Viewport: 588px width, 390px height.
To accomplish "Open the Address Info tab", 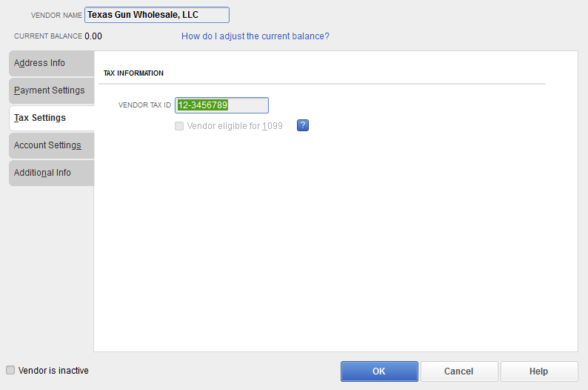I will coord(51,63).
